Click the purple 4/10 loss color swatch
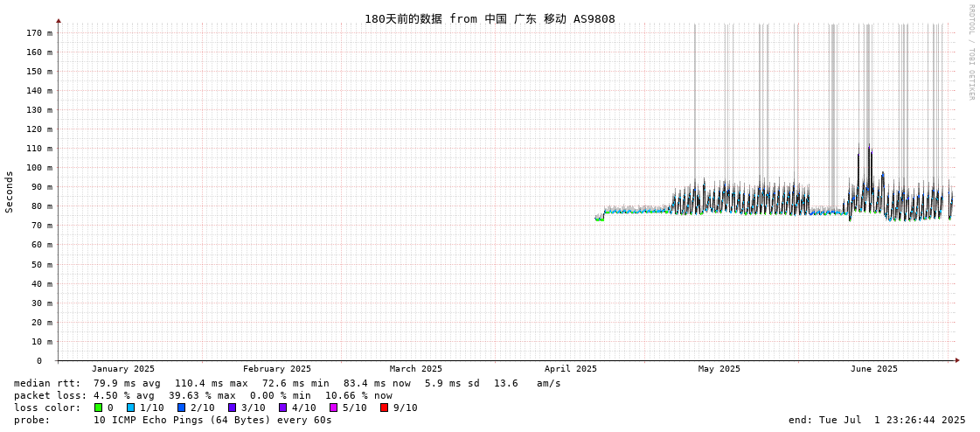Screen dimensions: 980x432 [282, 408]
